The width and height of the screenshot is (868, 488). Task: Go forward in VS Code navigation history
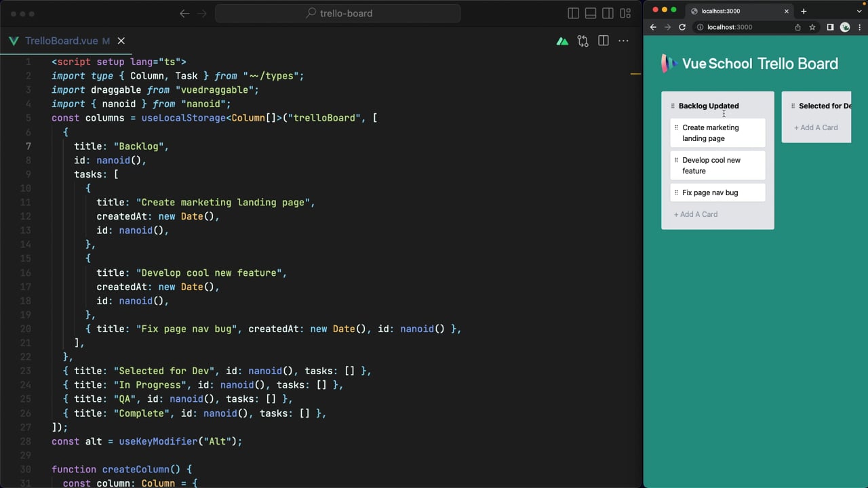coord(201,13)
